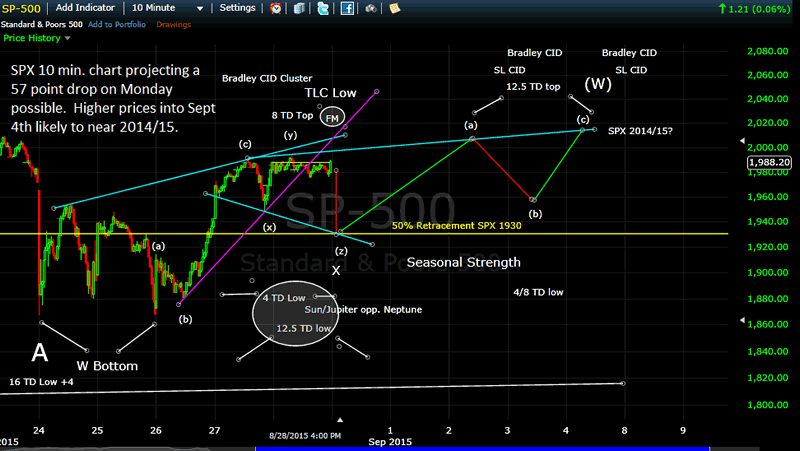
Task: Click the stacked documents icon in toolbar
Action: click(x=299, y=8)
